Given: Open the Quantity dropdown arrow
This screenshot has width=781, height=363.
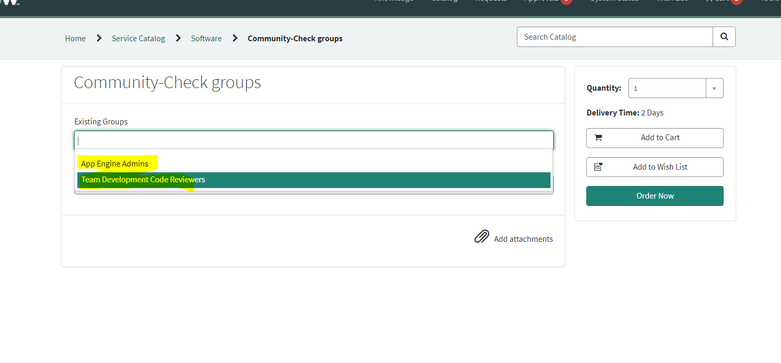Looking at the screenshot, I should 714,88.
